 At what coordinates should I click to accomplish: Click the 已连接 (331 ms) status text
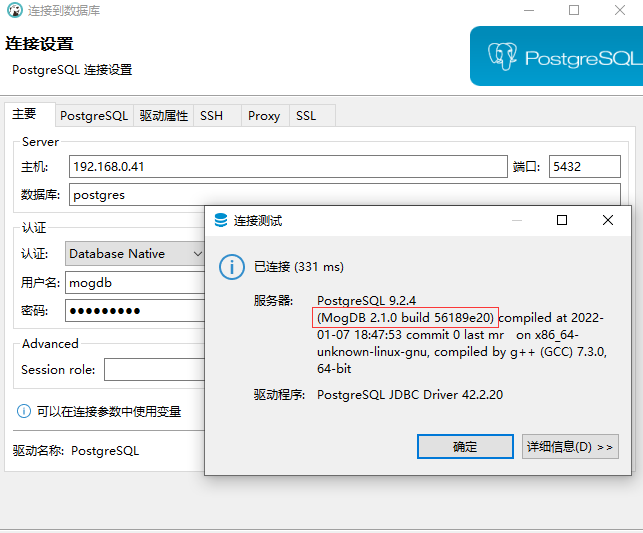pos(299,267)
